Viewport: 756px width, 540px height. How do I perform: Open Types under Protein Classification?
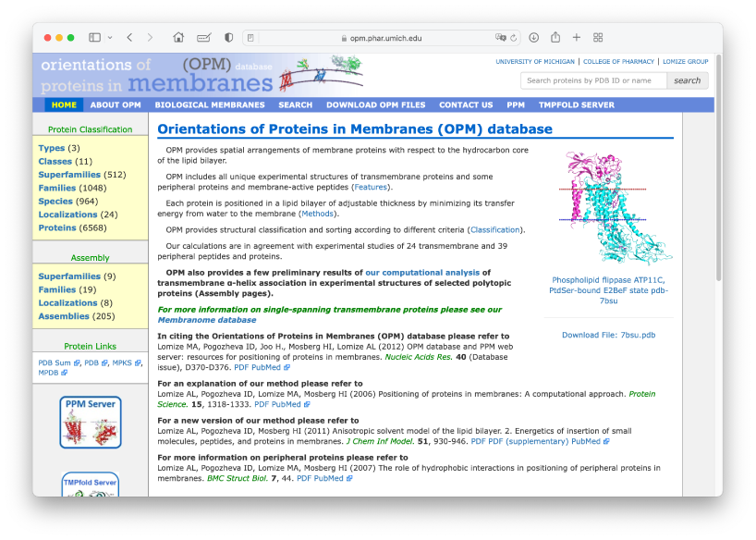(x=51, y=148)
